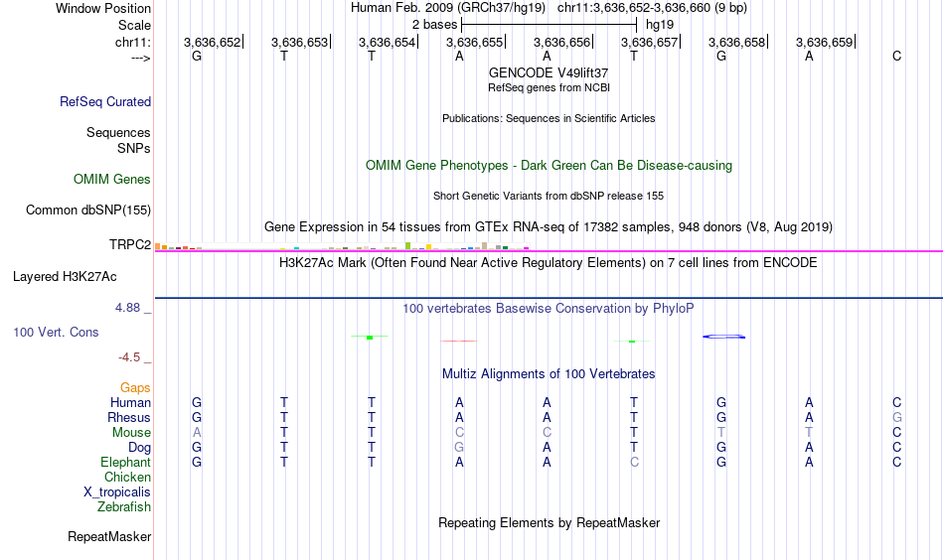Select the Dog species row label
This screenshot has height=560, width=944.
[140, 448]
